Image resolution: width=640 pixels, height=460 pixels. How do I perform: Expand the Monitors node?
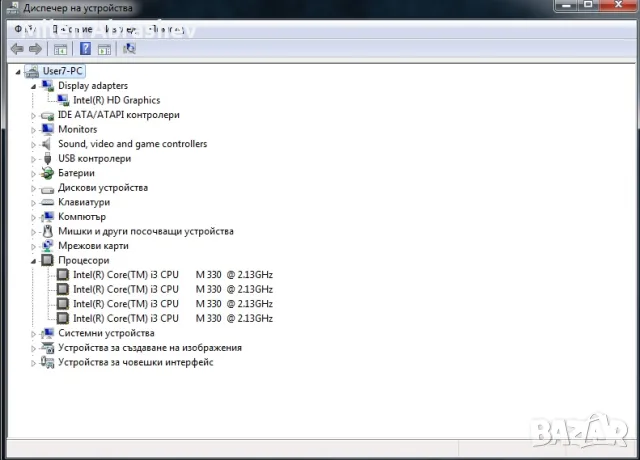33,130
